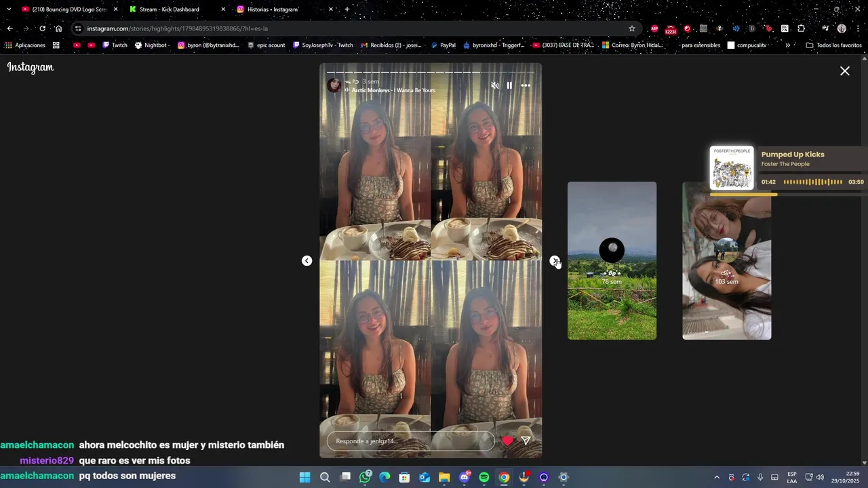Open a new browser tab
Screen dimensions: 868x488
click(x=347, y=9)
